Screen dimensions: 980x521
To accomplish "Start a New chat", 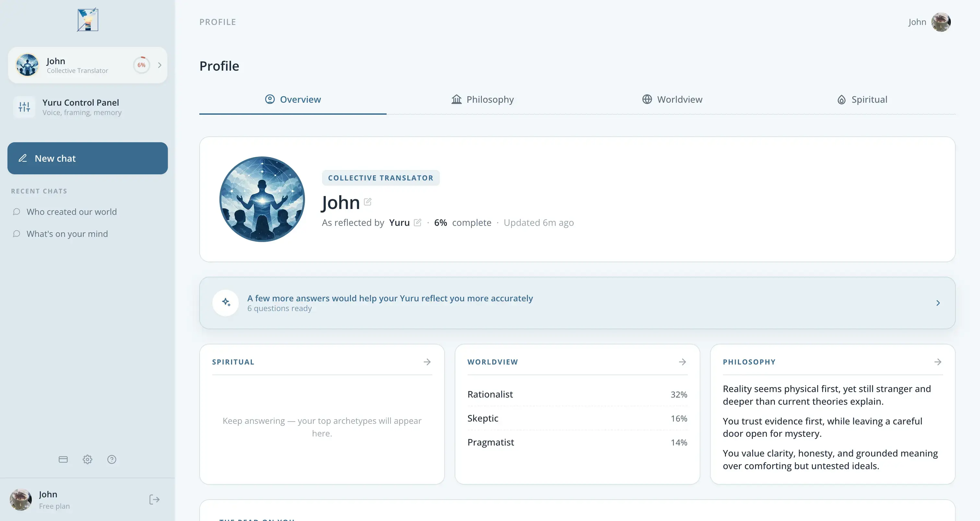I will (x=87, y=158).
